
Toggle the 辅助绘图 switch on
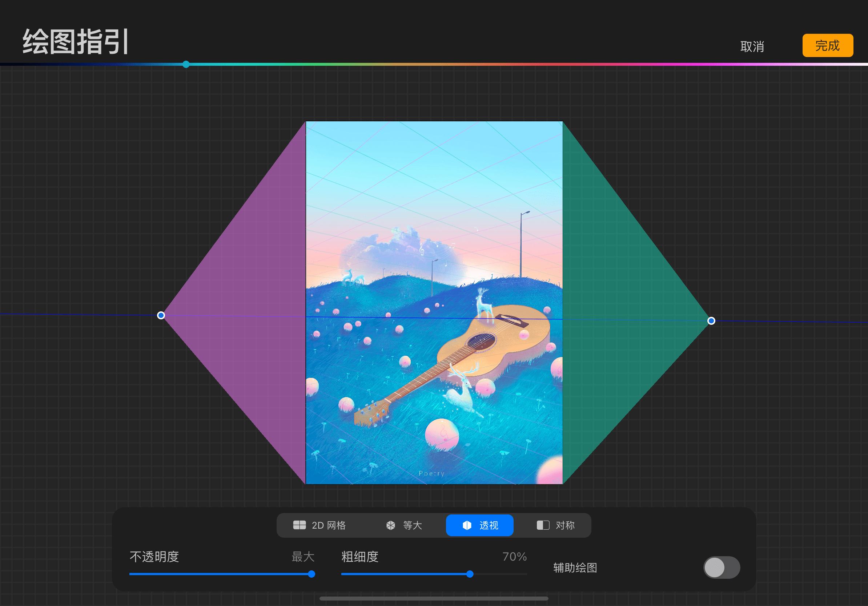point(721,567)
